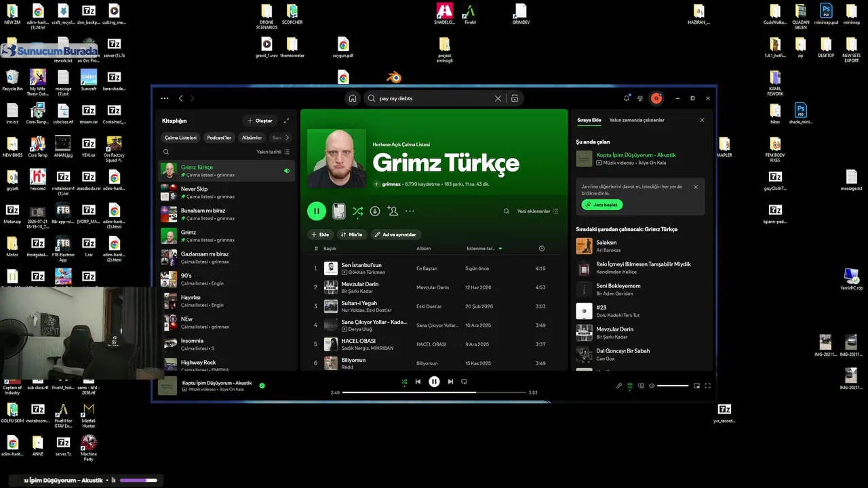The height and width of the screenshot is (488, 868).
Task: Pause playback in the bottom player bar
Action: coord(434,382)
